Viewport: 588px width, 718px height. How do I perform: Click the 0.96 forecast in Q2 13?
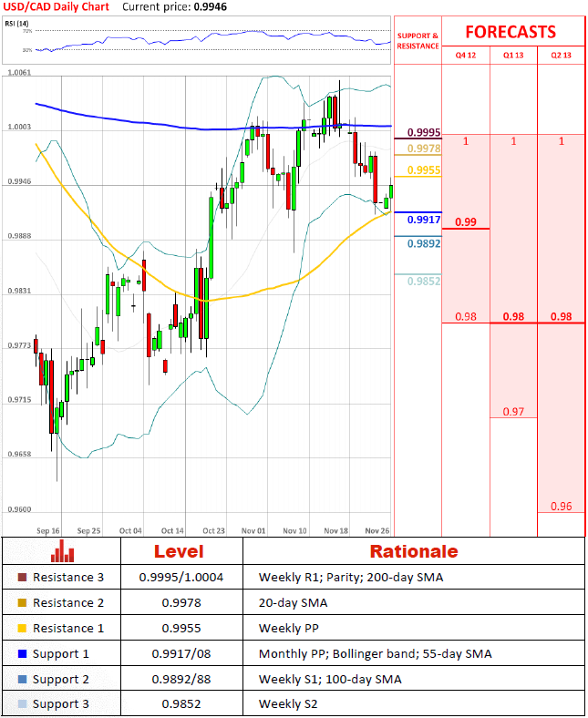pos(561,507)
